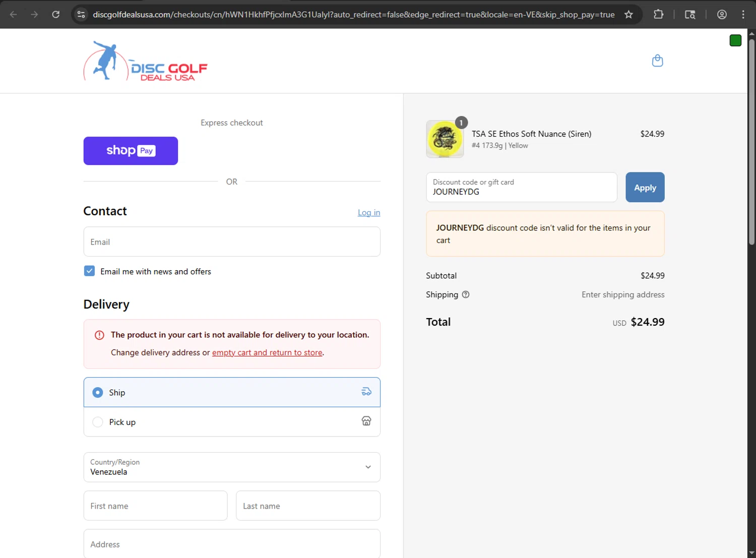Click the red delivery error alert icon

[x=99, y=335]
